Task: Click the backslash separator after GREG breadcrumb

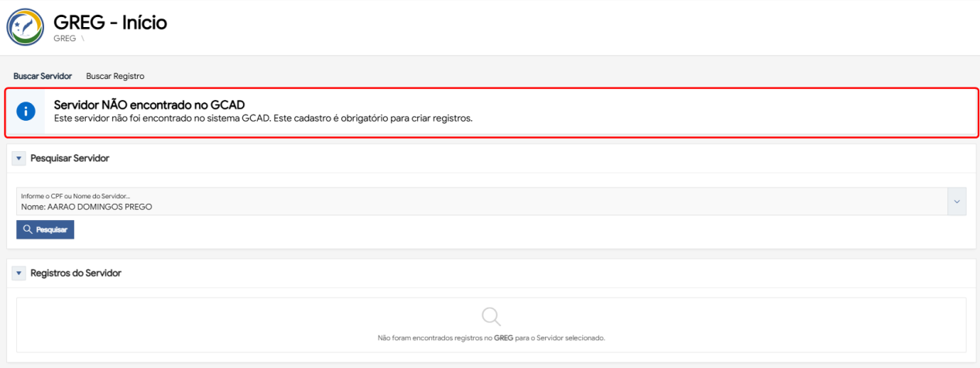Action: [83, 38]
